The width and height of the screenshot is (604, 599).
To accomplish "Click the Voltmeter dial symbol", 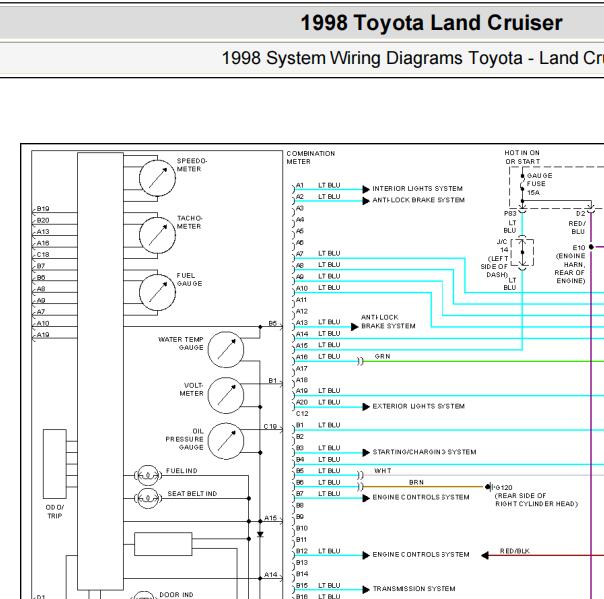I will pyautogui.click(x=226, y=395).
